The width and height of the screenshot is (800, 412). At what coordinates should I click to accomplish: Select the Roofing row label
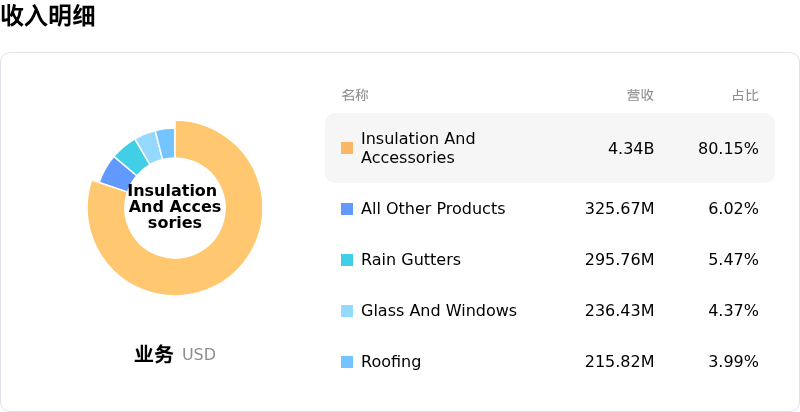pyautogui.click(x=391, y=362)
